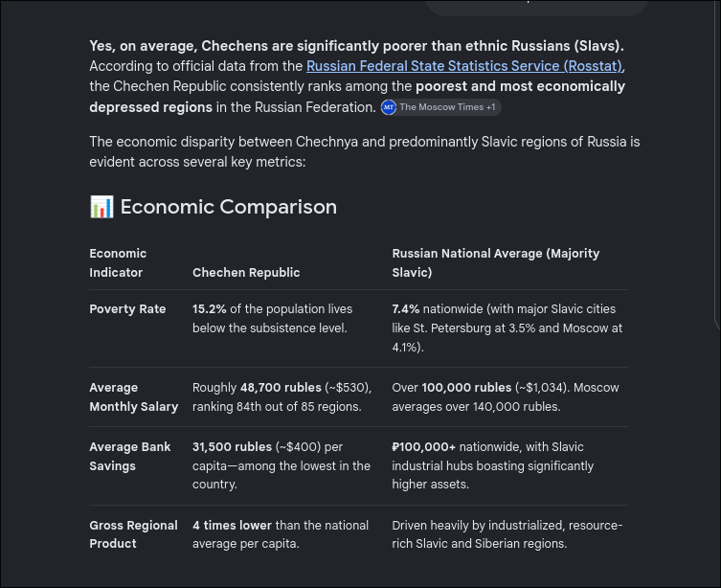Click the 48,700 rubles salary value

(281, 388)
